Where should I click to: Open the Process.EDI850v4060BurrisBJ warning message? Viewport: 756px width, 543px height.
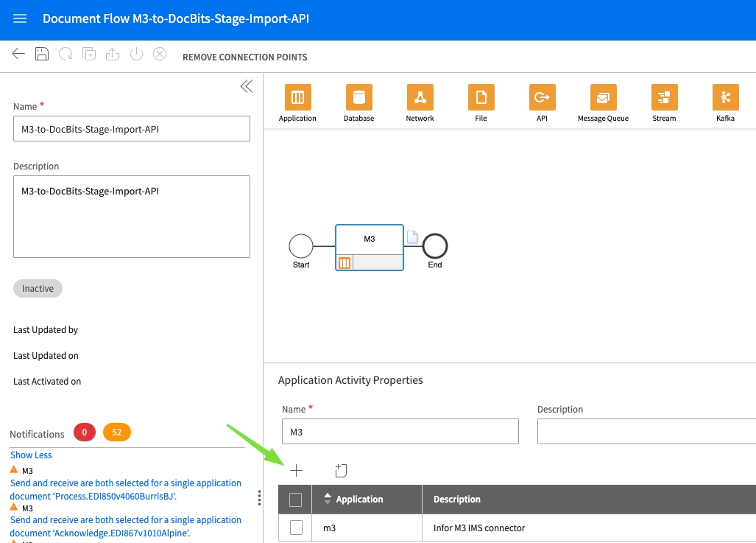pos(125,489)
